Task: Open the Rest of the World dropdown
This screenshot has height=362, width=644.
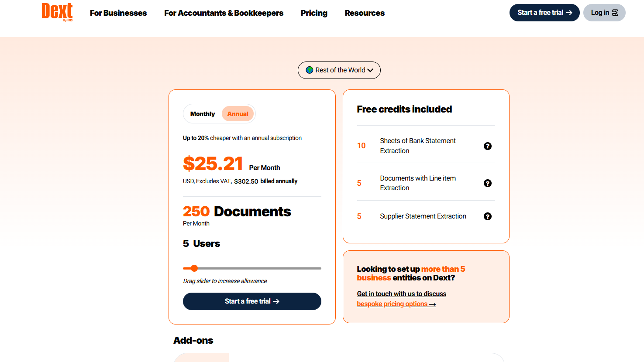Action: pos(339,70)
